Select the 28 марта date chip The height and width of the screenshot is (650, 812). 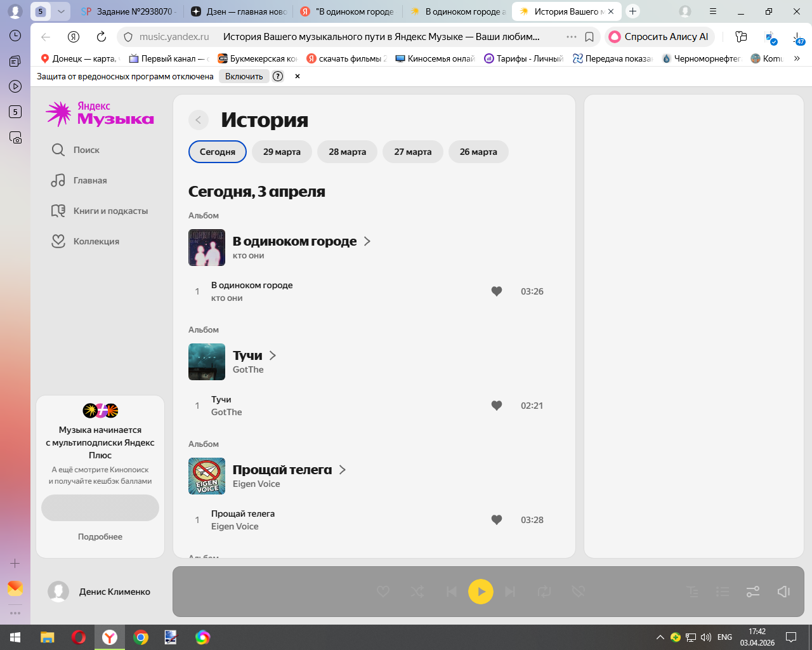pos(347,152)
